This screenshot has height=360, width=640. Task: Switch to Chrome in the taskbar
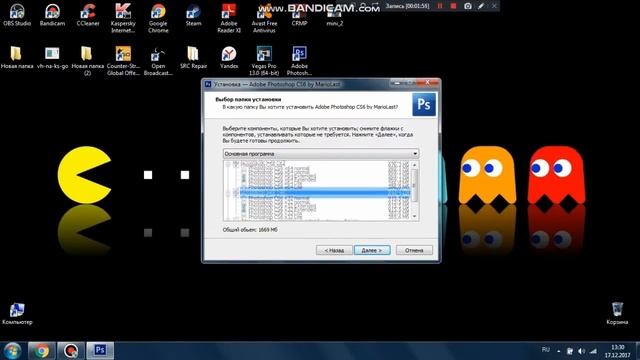coord(41,351)
